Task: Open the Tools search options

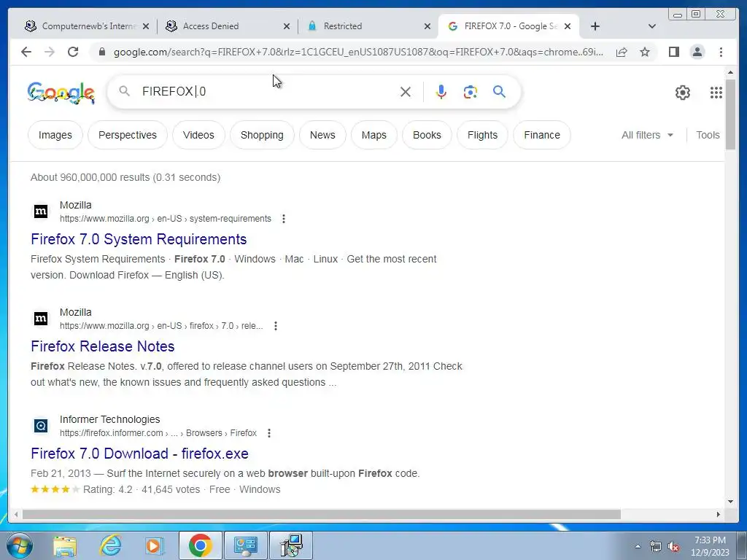Action: (x=708, y=135)
